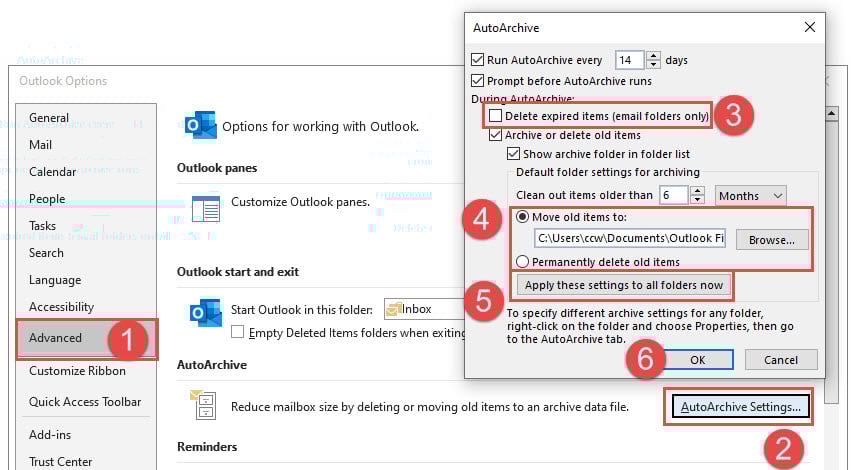Click Apply these settings to all folders now

click(x=624, y=285)
